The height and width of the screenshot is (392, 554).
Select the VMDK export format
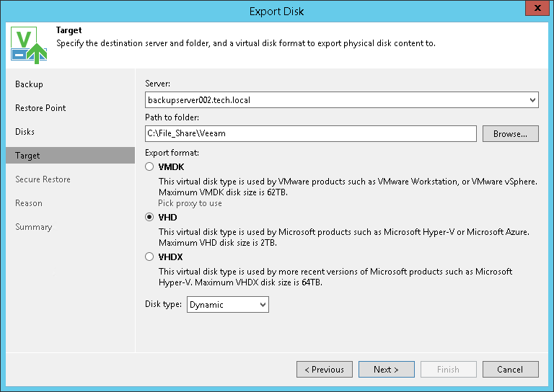point(149,166)
